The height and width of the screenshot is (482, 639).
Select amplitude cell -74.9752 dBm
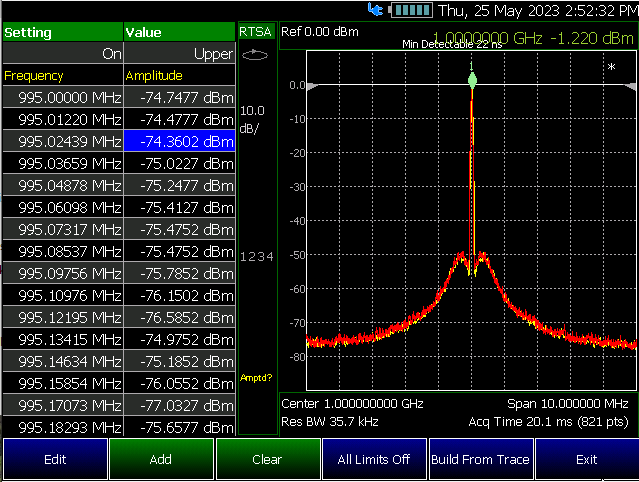[x=180, y=339]
